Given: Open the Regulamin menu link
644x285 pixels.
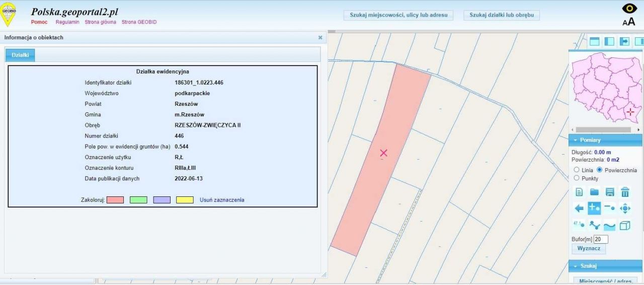Looking at the screenshot, I should point(67,22).
